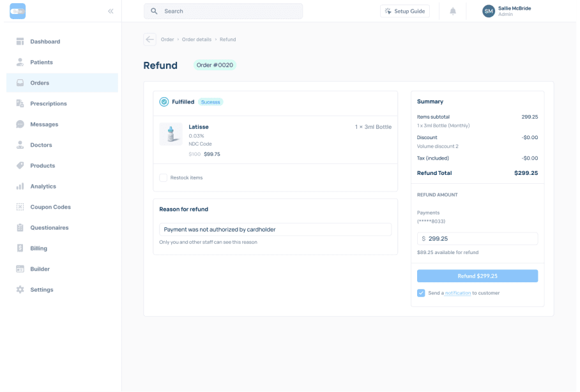580x392 pixels.
Task: Enable the Restock items checkbox
Action: pos(164,177)
